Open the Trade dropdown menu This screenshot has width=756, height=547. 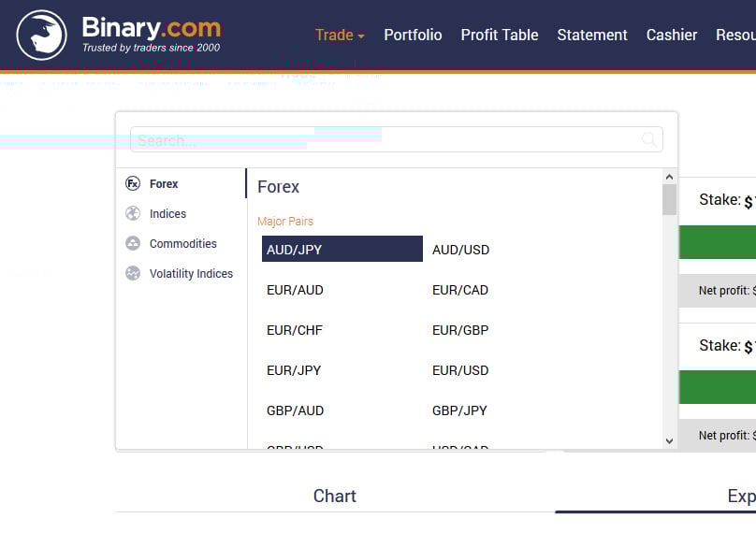coord(340,35)
